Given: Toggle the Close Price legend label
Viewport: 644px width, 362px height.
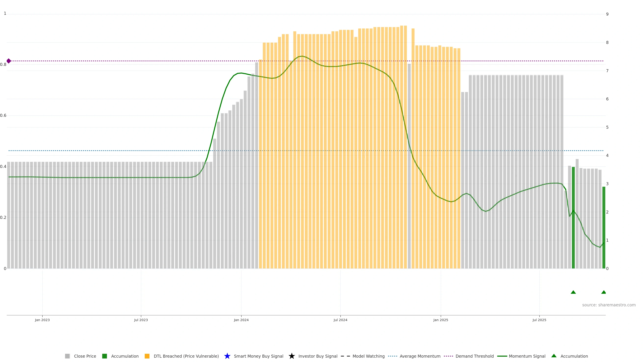Looking at the screenshot, I should [85, 356].
